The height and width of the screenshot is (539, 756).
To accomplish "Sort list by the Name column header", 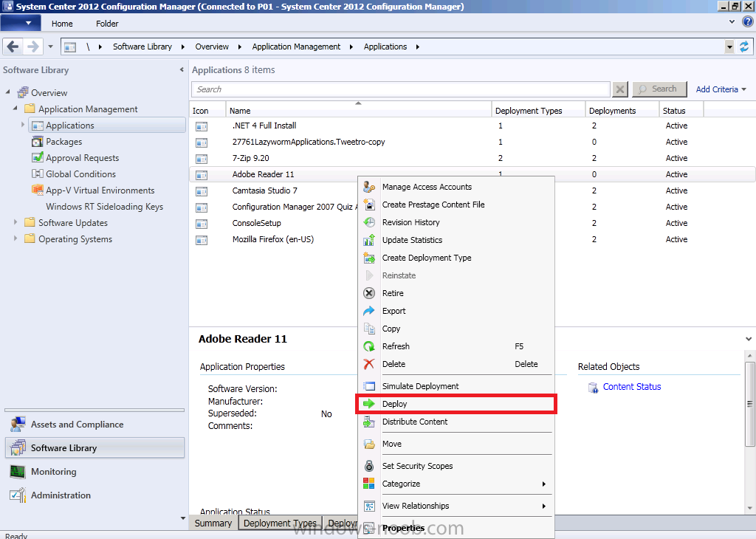I will tap(359, 111).
